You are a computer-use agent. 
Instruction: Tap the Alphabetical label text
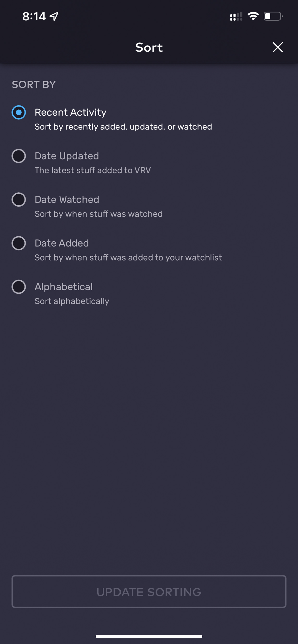(x=64, y=287)
